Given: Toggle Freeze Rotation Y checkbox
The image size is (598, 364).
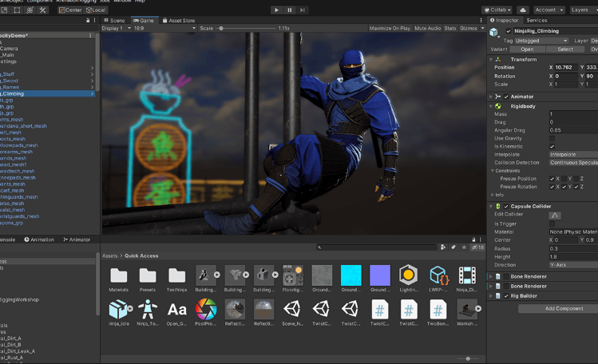Looking at the screenshot, I should pos(564,186).
